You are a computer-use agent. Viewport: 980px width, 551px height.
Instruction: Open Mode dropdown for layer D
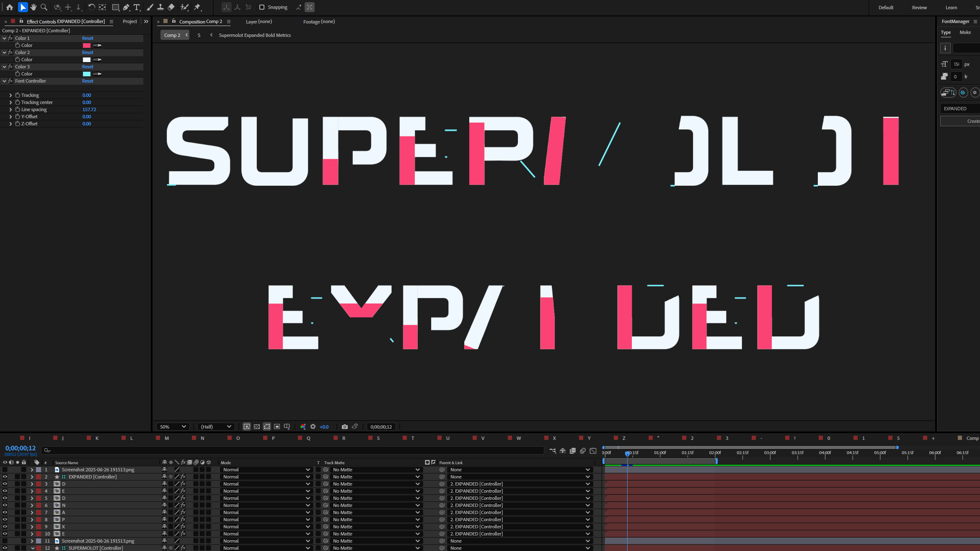click(x=266, y=484)
